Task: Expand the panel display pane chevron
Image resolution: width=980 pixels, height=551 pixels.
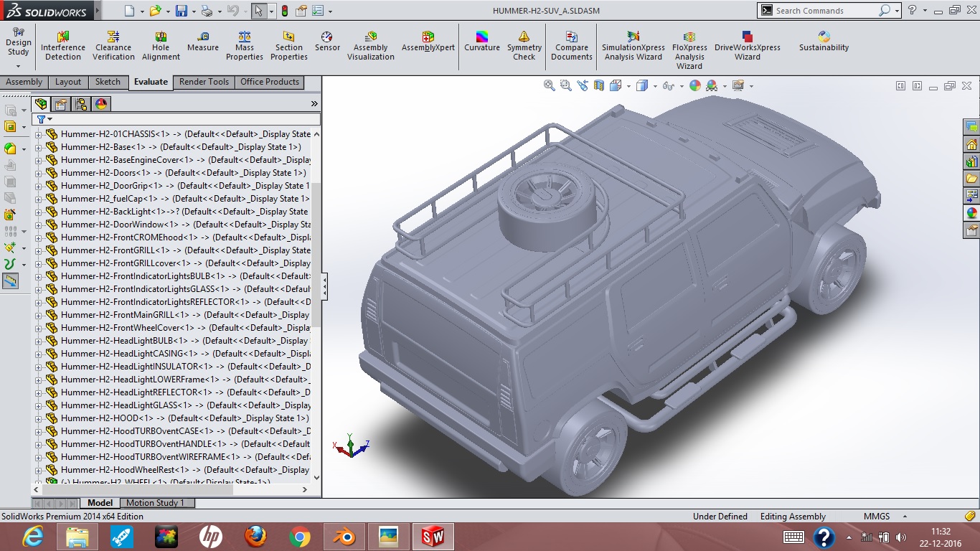Action: click(x=314, y=104)
